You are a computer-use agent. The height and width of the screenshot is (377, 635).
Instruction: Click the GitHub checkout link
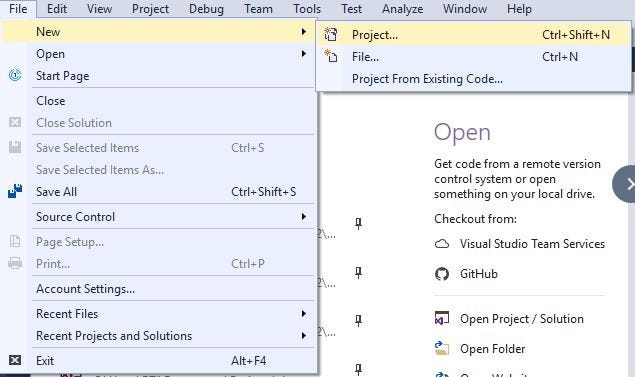[479, 274]
